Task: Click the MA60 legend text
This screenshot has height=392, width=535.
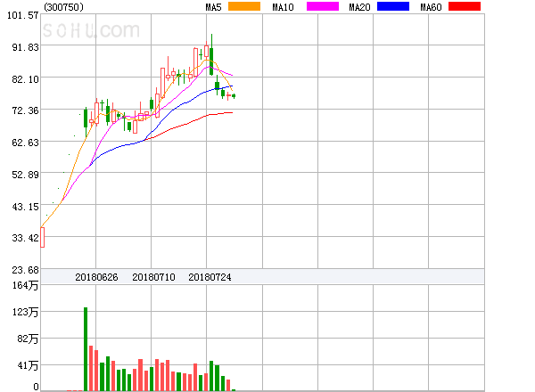Action: pos(431,7)
